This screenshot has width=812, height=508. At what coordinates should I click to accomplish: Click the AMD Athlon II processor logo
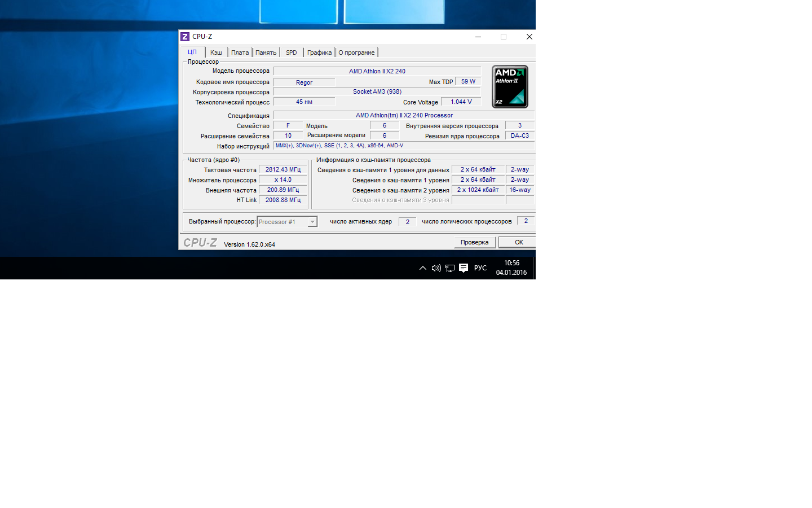click(x=510, y=87)
